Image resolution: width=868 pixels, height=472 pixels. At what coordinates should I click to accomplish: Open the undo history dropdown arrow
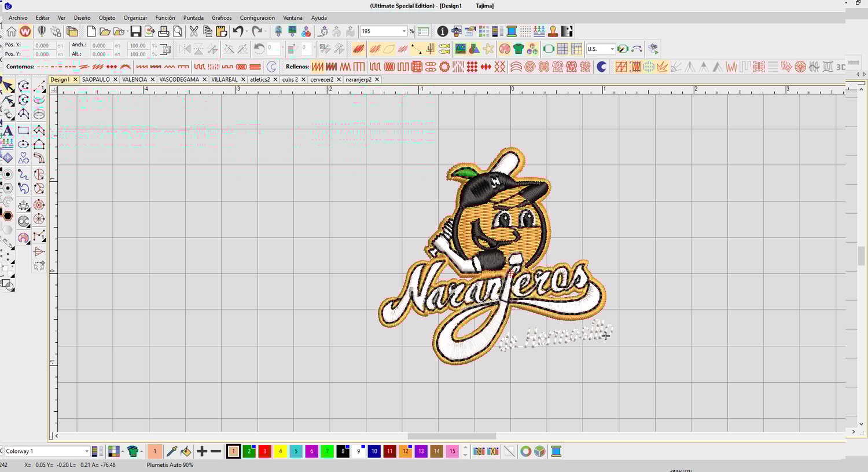(x=247, y=31)
